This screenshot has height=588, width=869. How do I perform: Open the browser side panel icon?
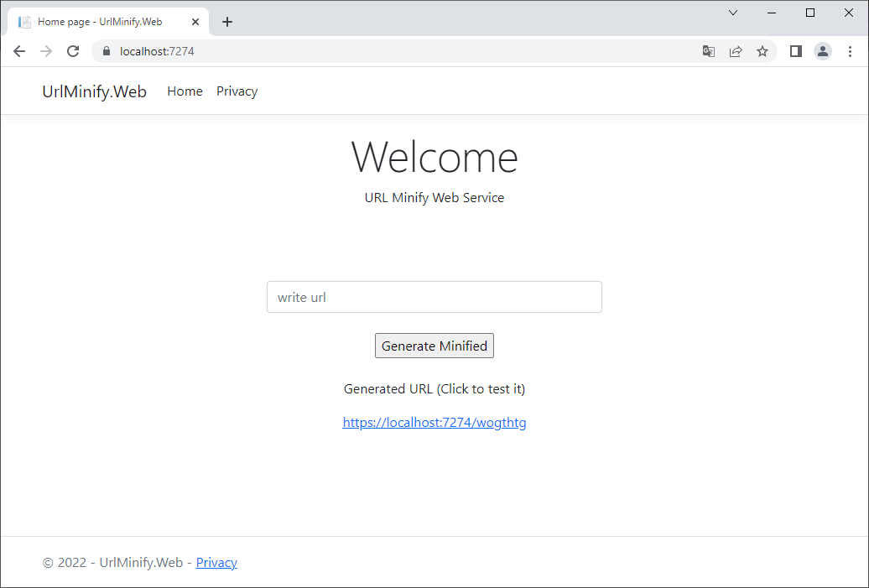[x=795, y=51]
